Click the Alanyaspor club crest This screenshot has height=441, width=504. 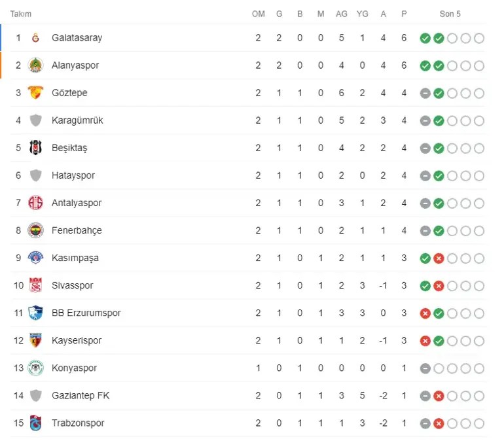[x=35, y=65]
